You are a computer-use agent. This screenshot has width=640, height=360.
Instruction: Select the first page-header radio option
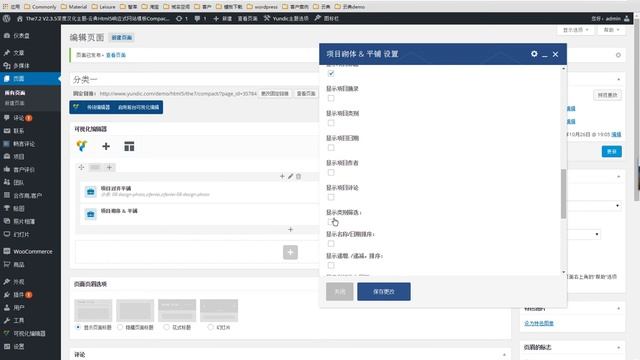click(78, 327)
